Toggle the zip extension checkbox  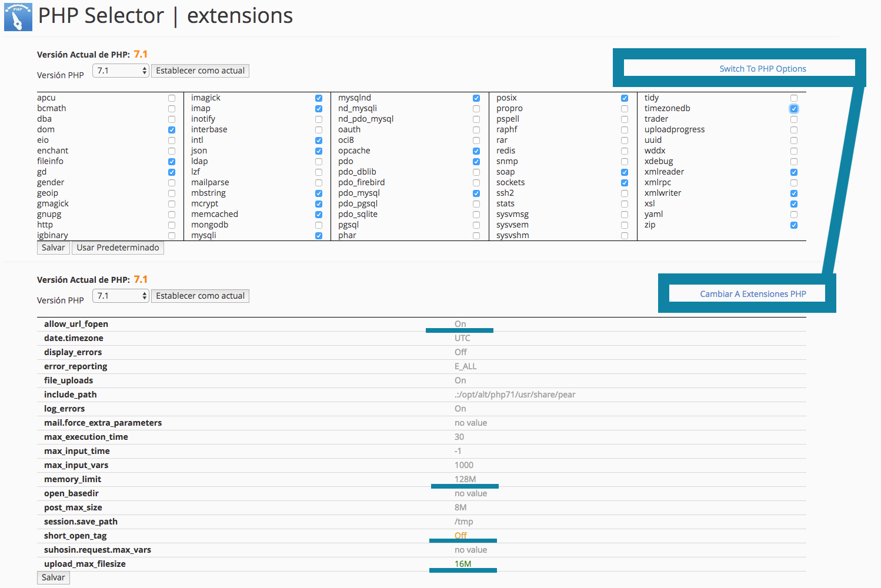pyautogui.click(x=794, y=225)
